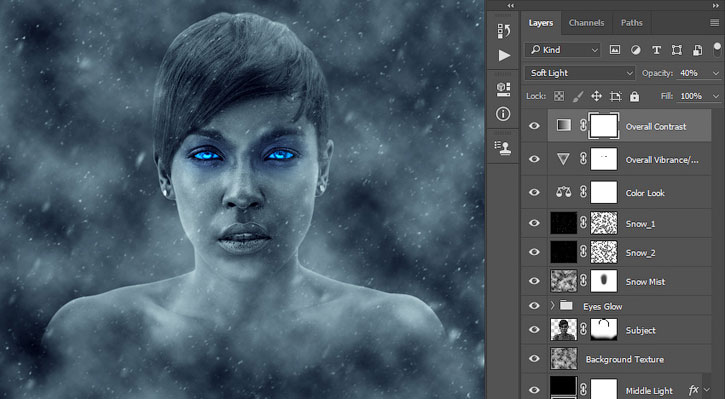Expand Middle Light layer effects arrow
725x399 pixels.
(x=706, y=390)
